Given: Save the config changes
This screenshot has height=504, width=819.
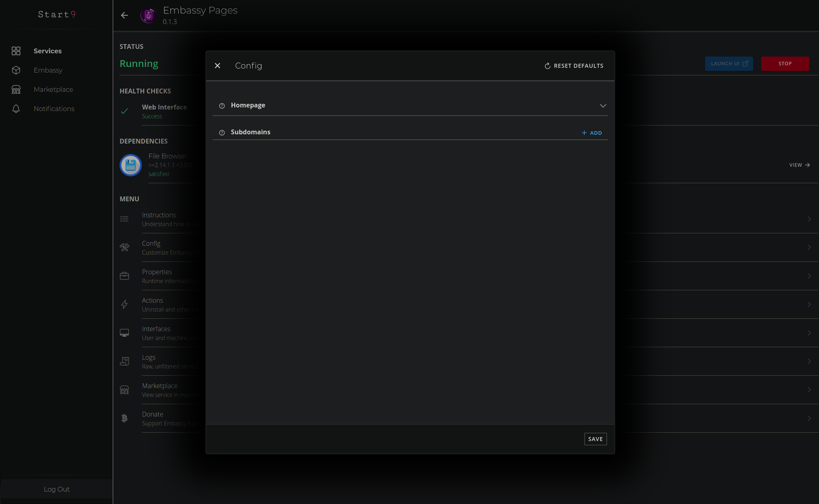Looking at the screenshot, I should pos(595,439).
